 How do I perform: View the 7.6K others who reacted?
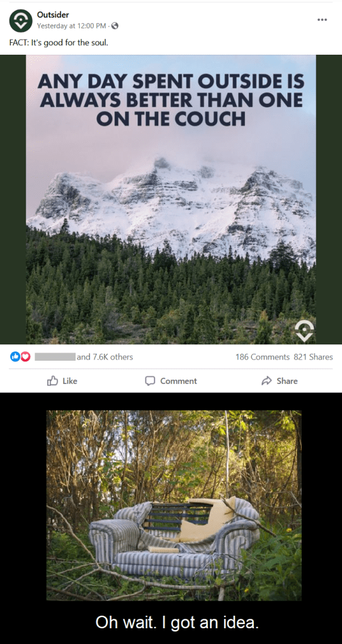click(x=105, y=357)
